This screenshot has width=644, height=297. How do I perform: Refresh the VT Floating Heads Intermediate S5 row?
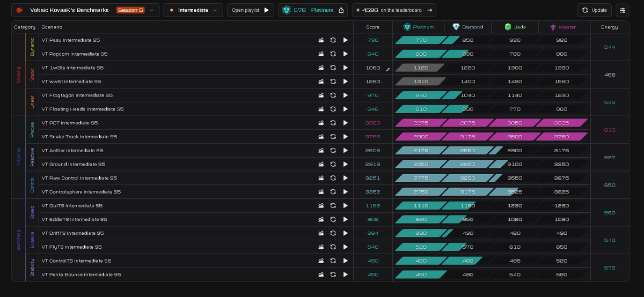[333, 109]
